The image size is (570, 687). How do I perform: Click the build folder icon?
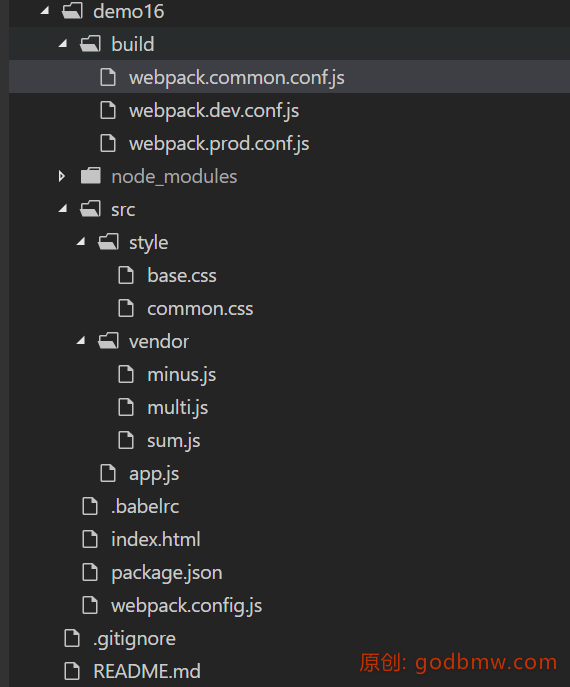click(x=90, y=44)
